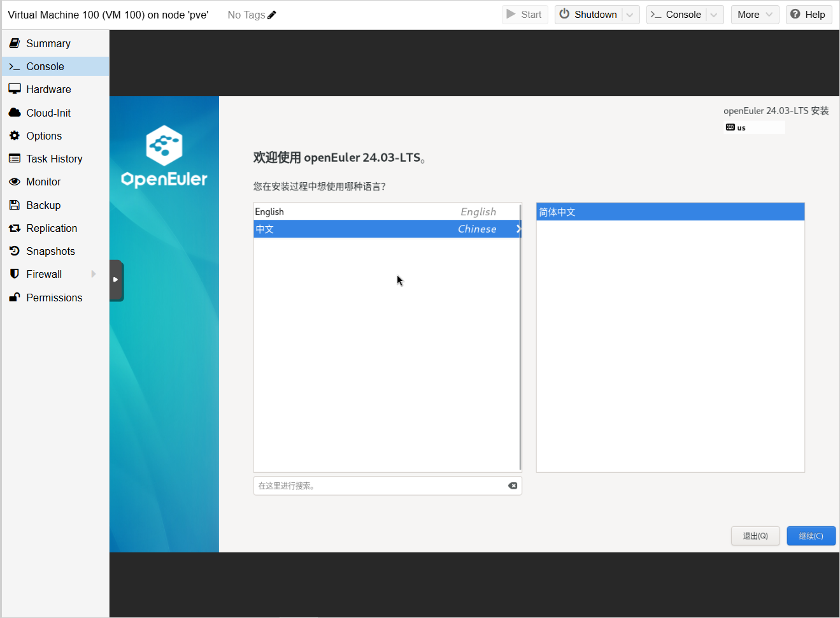This screenshot has height=618, width=840.
Task: Open the Replication panel
Action: (52, 228)
